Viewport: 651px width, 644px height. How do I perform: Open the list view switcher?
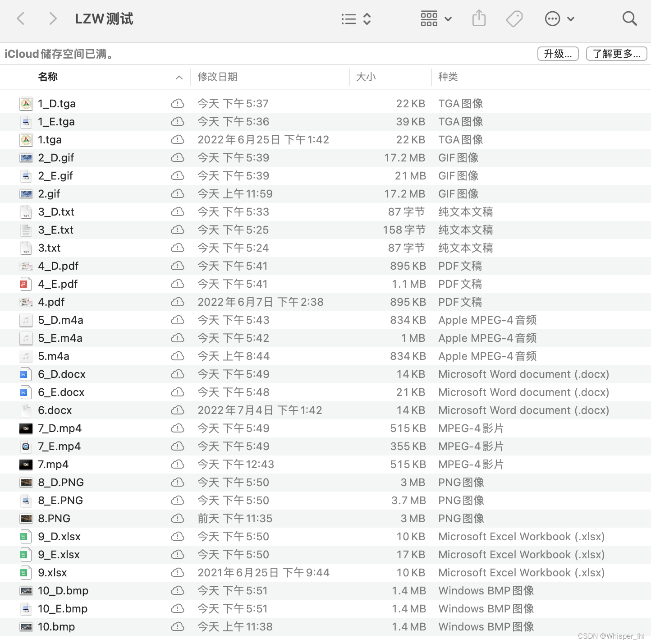tap(356, 19)
